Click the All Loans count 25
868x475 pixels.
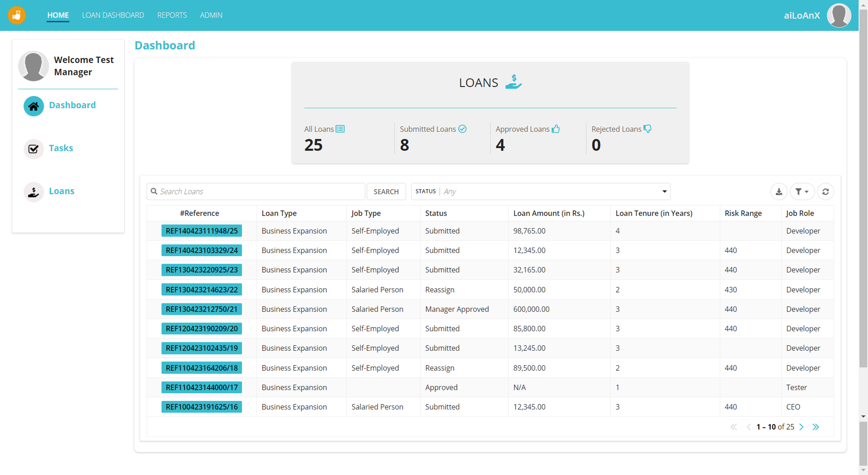click(x=313, y=145)
